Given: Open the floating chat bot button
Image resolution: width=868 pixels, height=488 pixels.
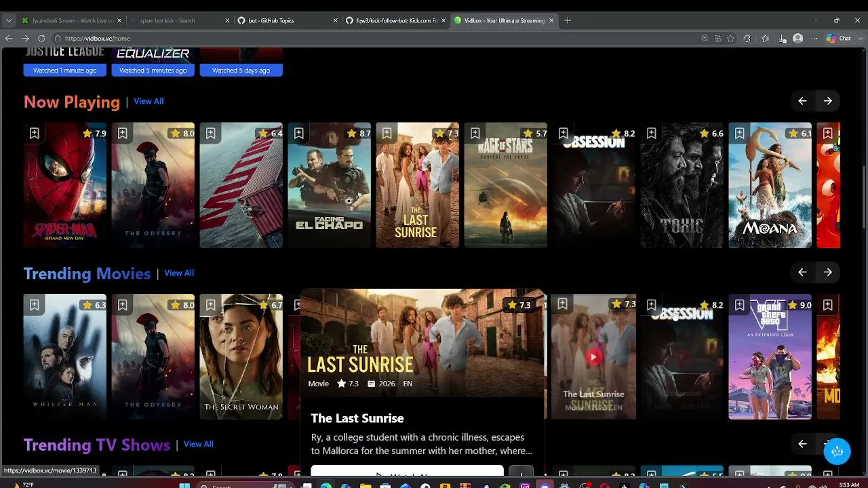Looking at the screenshot, I should pyautogui.click(x=837, y=451).
